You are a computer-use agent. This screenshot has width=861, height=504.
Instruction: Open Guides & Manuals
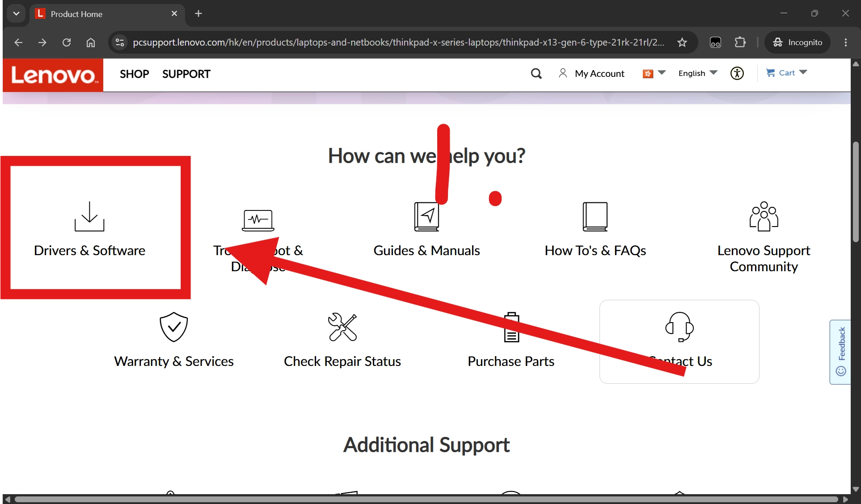[427, 251]
